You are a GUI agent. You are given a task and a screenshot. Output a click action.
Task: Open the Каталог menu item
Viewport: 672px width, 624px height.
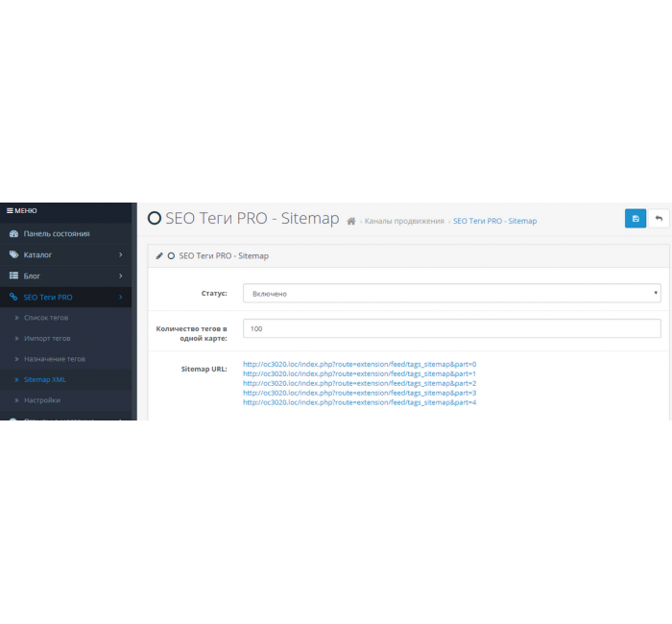pos(65,254)
